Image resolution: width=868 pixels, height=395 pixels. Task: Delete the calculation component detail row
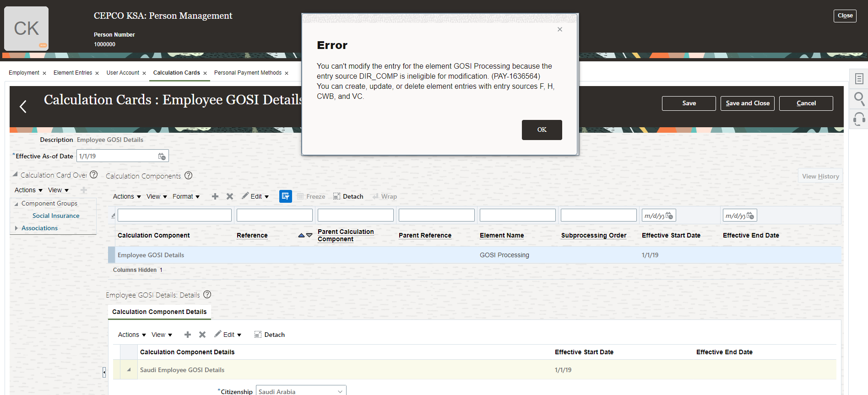point(202,335)
